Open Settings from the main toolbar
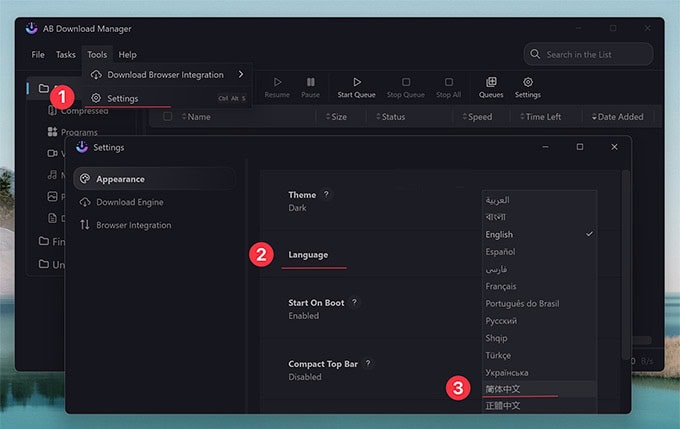This screenshot has width=680, height=429. point(528,88)
